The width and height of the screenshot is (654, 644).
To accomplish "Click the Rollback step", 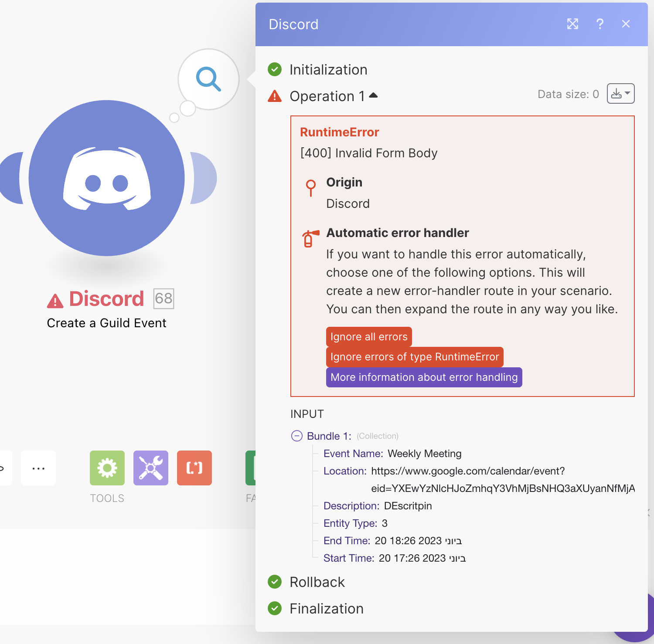I will click(317, 582).
